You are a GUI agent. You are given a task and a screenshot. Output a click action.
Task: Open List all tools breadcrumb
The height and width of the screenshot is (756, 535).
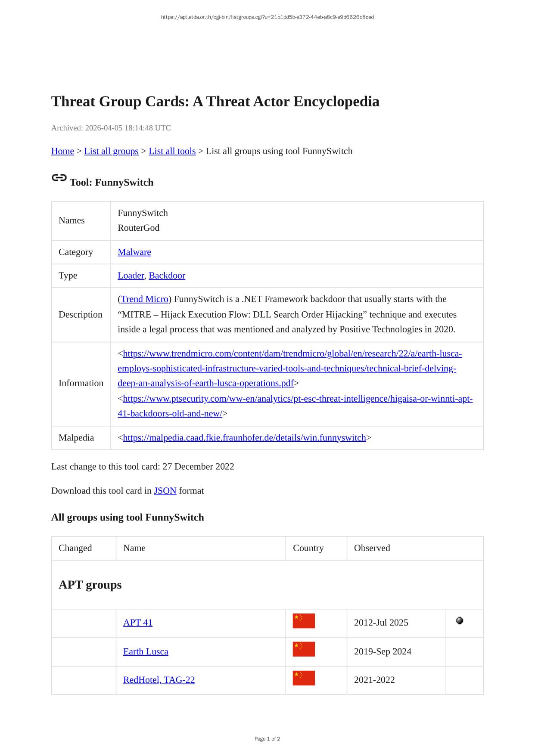coord(172,151)
